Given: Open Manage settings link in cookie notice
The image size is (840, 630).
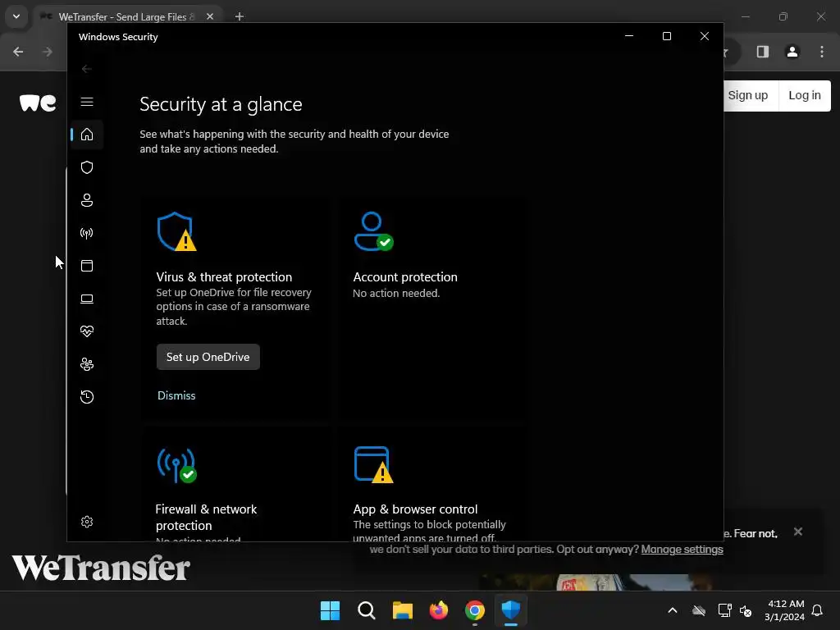Looking at the screenshot, I should click(682, 549).
